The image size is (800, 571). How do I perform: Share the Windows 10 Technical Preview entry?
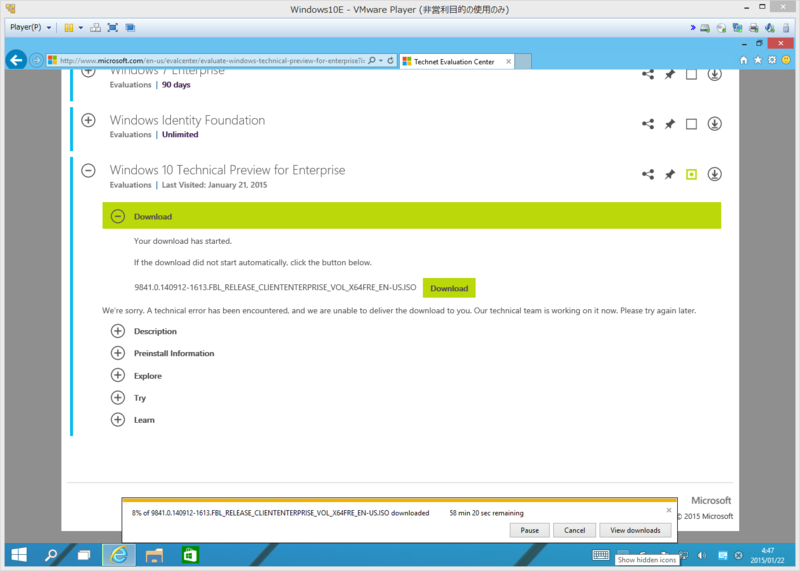coord(648,175)
